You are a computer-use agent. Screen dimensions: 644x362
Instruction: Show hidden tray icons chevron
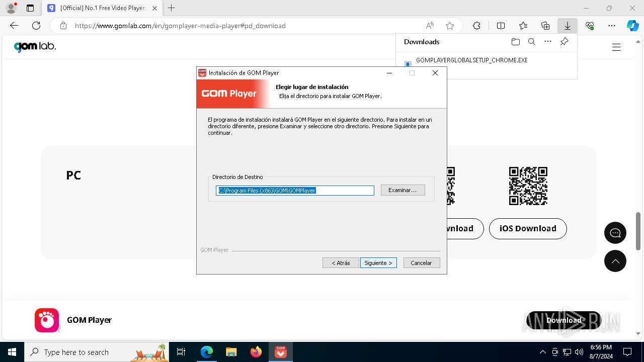pyautogui.click(x=542, y=352)
